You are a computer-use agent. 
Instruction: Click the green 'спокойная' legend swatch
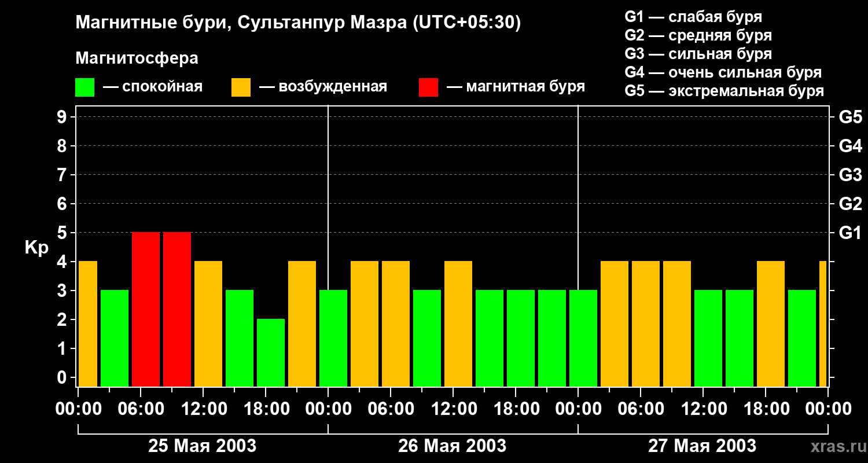85,87
